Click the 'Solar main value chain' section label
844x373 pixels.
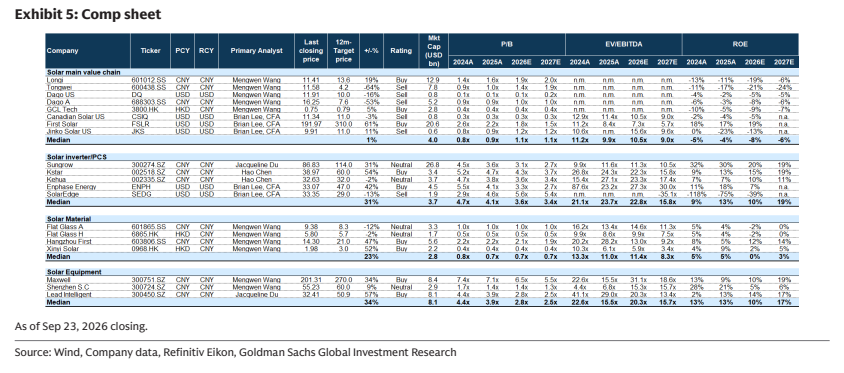[83, 72]
